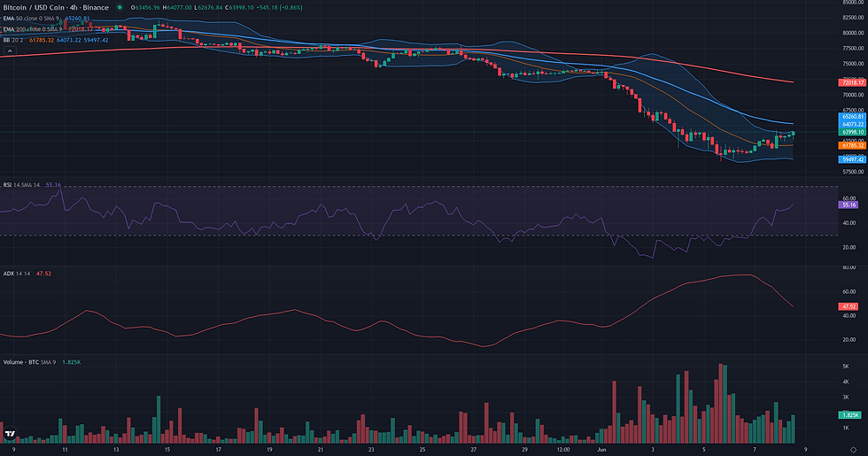Click date 27 on the time axis
Screen dimensions: 868x456
click(473, 450)
